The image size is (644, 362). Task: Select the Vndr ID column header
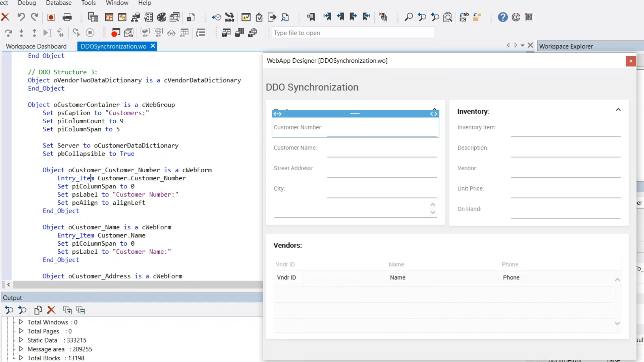click(285, 264)
